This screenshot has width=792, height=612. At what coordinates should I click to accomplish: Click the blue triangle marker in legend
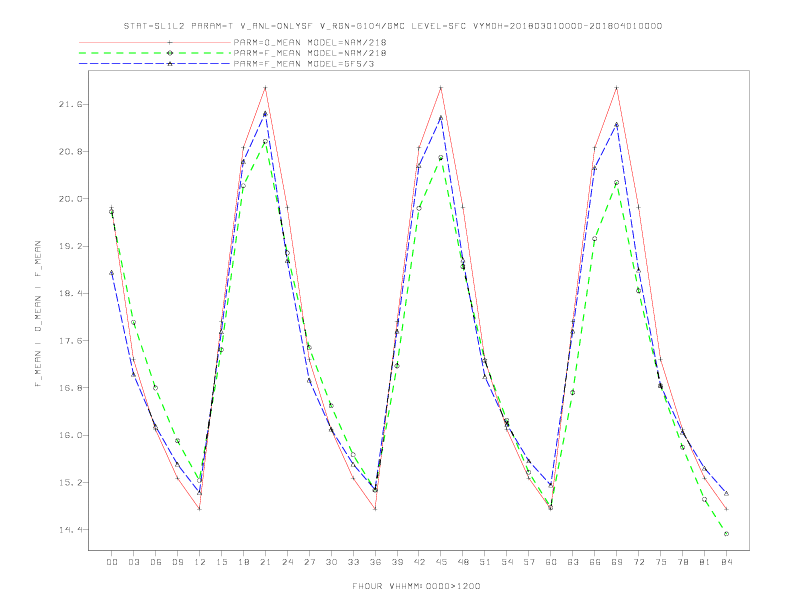pos(170,64)
